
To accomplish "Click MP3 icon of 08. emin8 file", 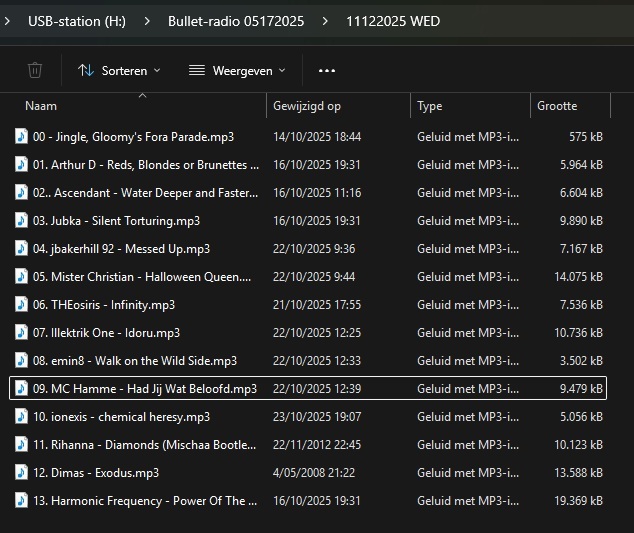I will click(21, 360).
